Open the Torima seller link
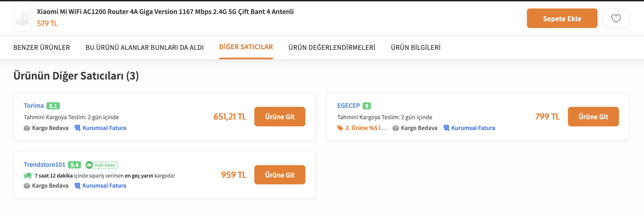 (34, 106)
